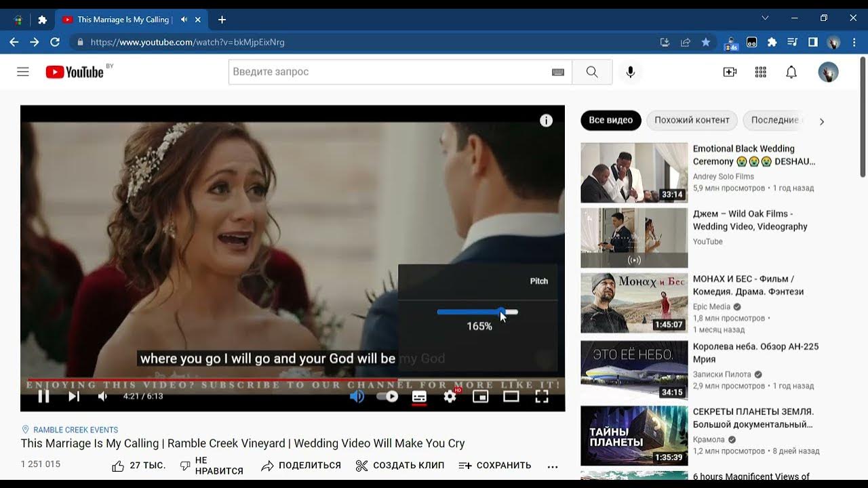This screenshot has width=868, height=488.
Task: Select the Похожий контент chip
Action: 692,120
